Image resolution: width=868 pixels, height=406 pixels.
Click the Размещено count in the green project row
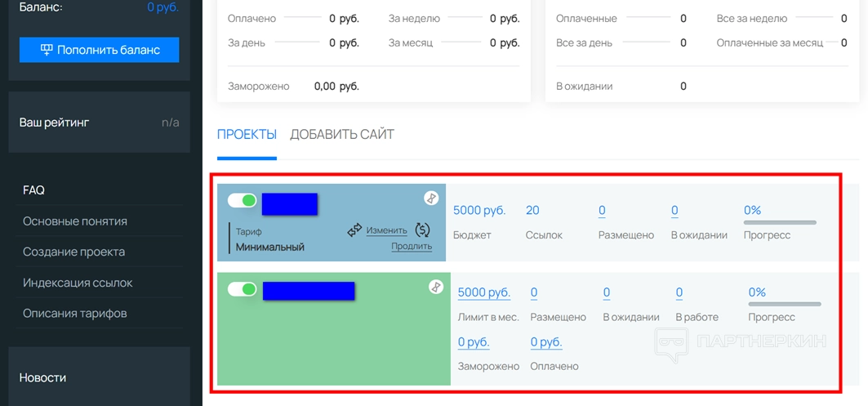[534, 292]
